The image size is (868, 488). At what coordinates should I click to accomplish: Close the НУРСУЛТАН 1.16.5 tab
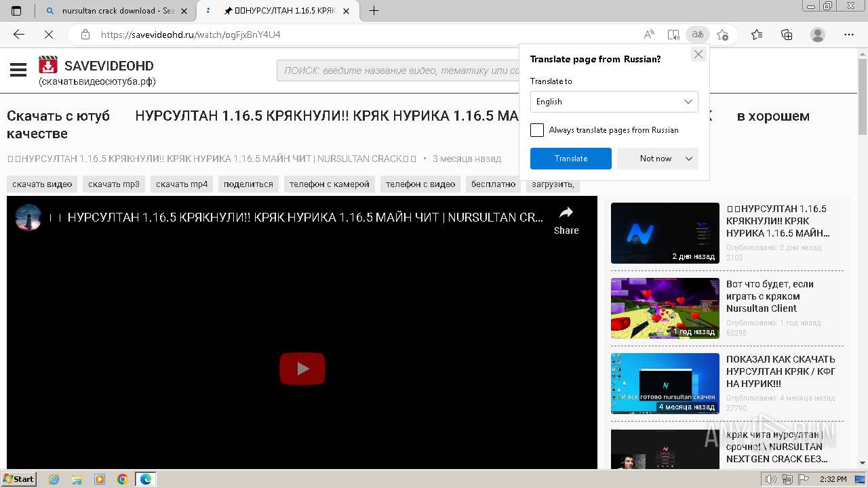click(x=347, y=11)
